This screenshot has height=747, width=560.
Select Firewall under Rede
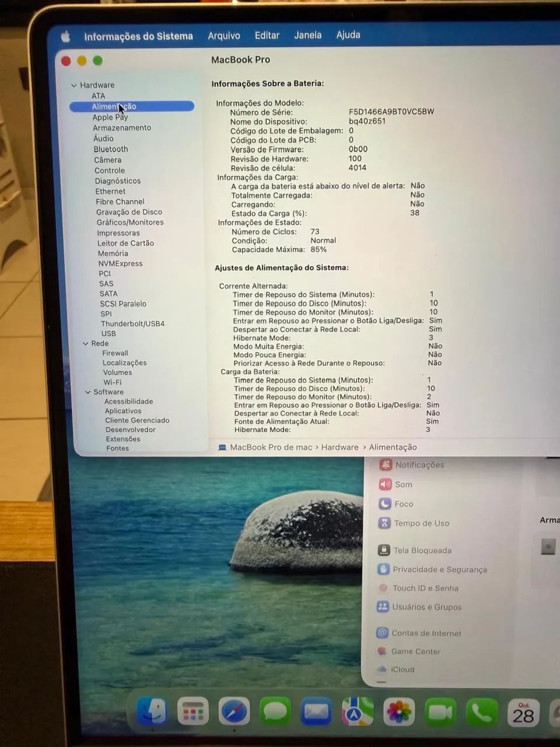(116, 353)
